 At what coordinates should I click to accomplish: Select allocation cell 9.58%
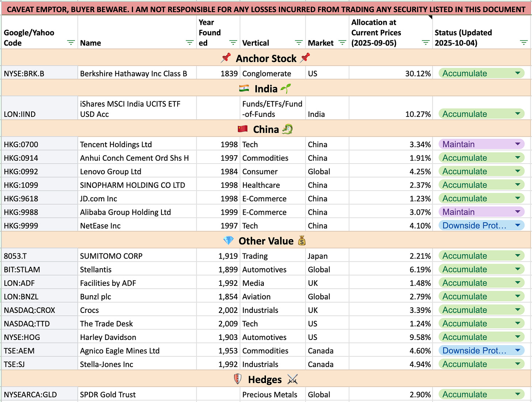pyautogui.click(x=391, y=337)
